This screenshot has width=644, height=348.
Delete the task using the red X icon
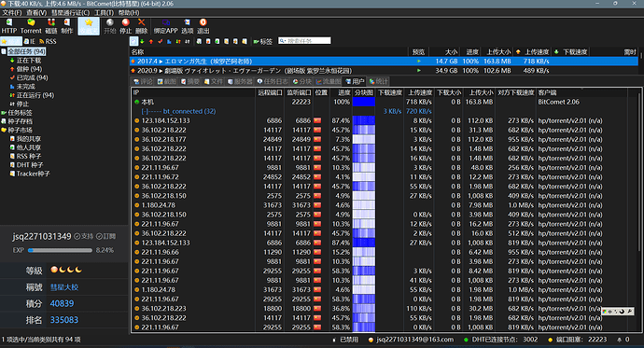(x=141, y=26)
